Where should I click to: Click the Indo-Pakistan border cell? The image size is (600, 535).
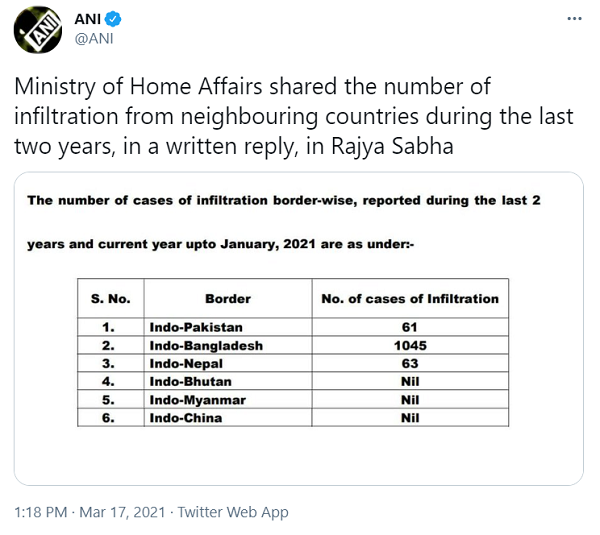point(196,327)
